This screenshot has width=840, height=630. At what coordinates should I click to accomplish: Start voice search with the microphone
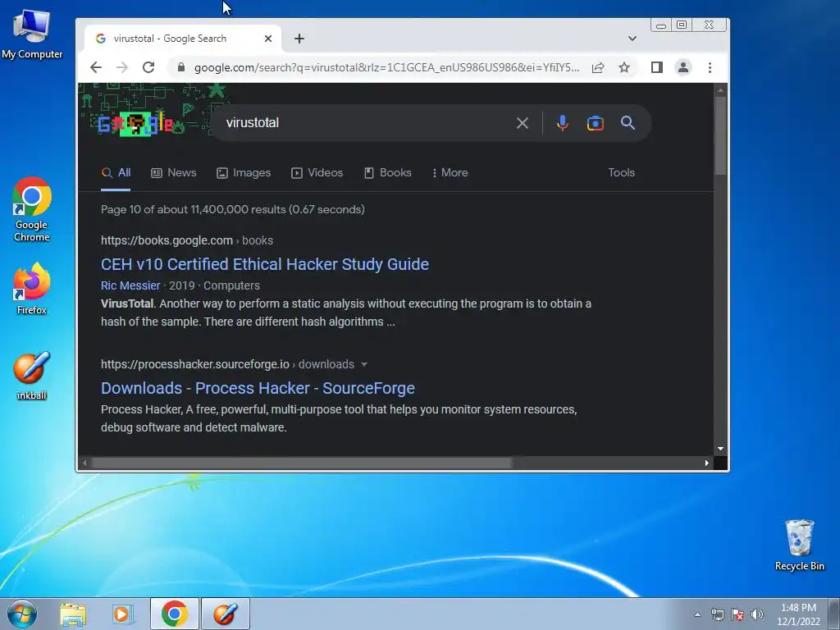coord(562,123)
